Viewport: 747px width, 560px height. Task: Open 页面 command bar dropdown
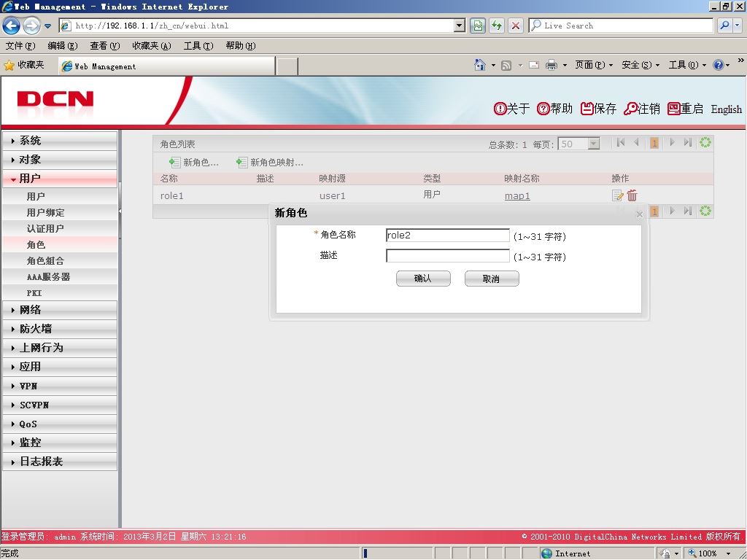tap(594, 65)
